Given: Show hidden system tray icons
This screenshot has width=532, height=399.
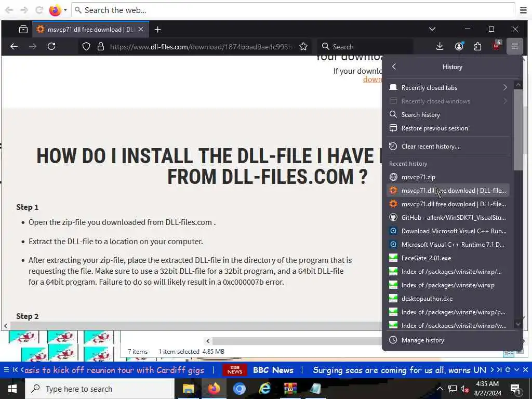Looking at the screenshot, I should tap(440, 389).
